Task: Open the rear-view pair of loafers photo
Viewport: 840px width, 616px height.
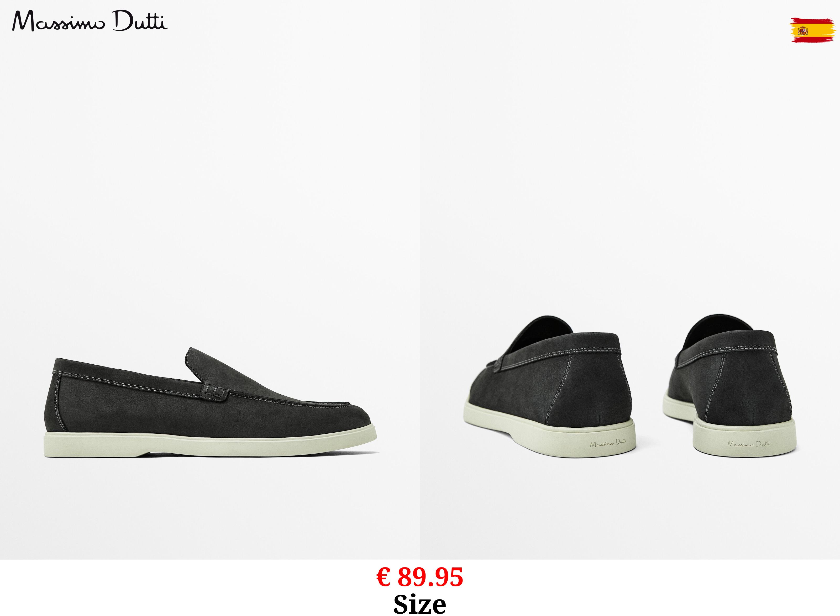Action: point(630,280)
